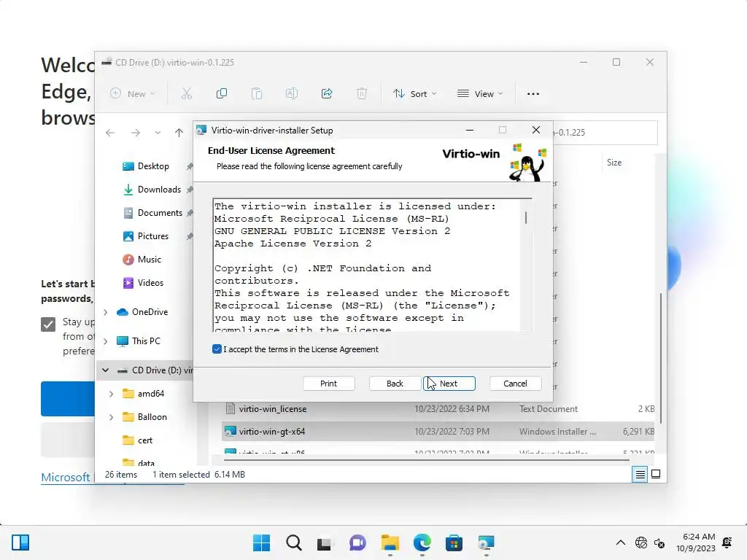Open the Microsoft link in Edge window
The image size is (747, 560).
click(65, 477)
